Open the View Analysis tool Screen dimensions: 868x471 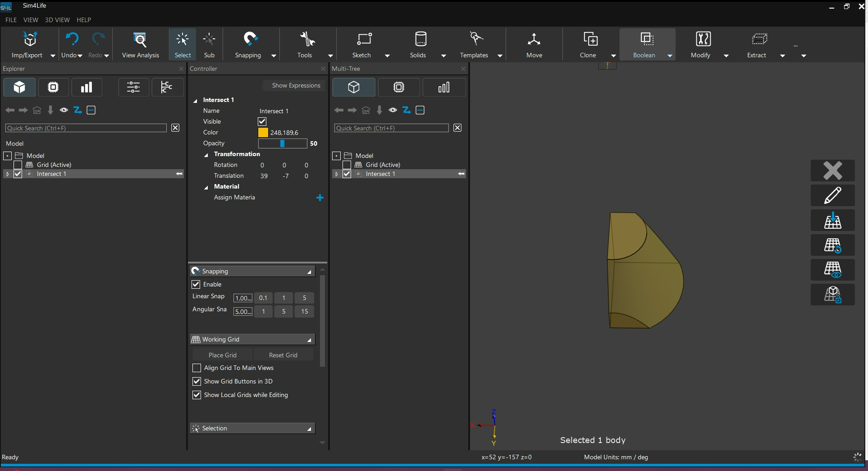140,44
